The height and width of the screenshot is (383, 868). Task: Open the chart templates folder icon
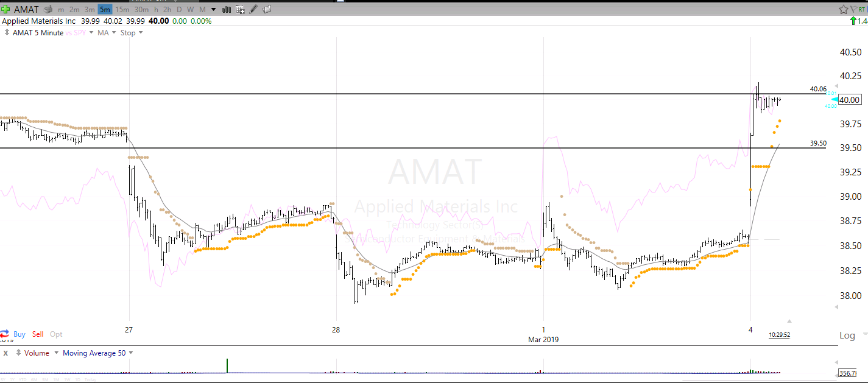tap(267, 9)
